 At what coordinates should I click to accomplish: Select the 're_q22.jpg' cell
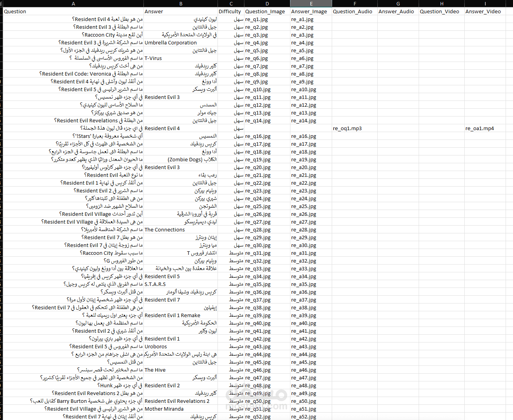click(267, 183)
